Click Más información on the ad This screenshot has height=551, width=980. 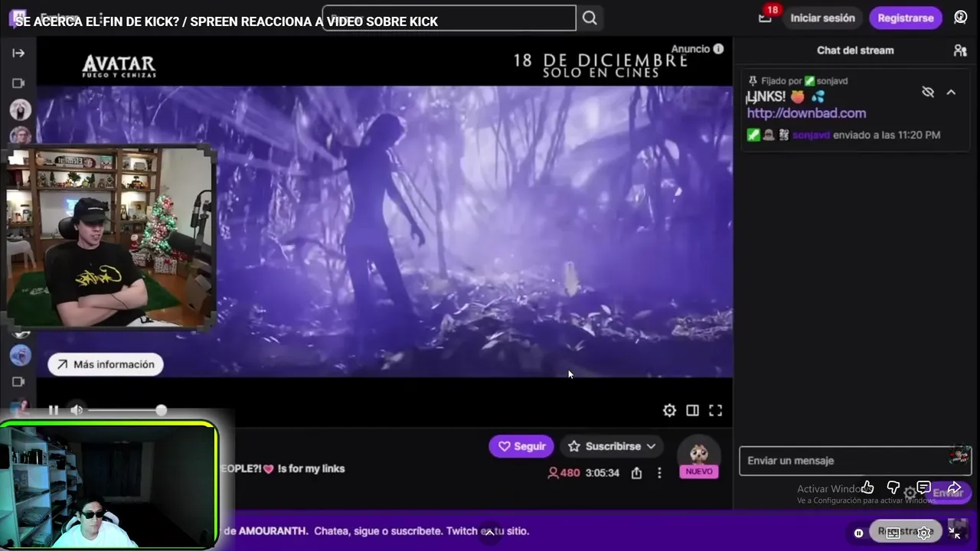coord(106,364)
